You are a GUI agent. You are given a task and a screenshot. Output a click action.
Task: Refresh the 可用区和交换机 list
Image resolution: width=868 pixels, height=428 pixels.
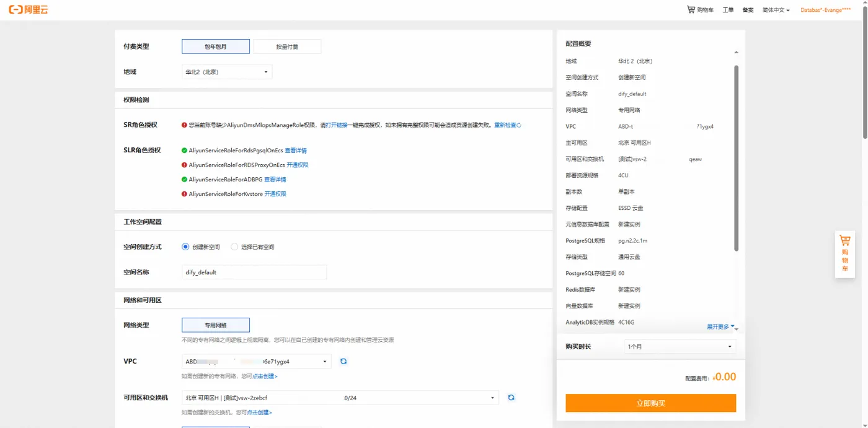pos(511,397)
